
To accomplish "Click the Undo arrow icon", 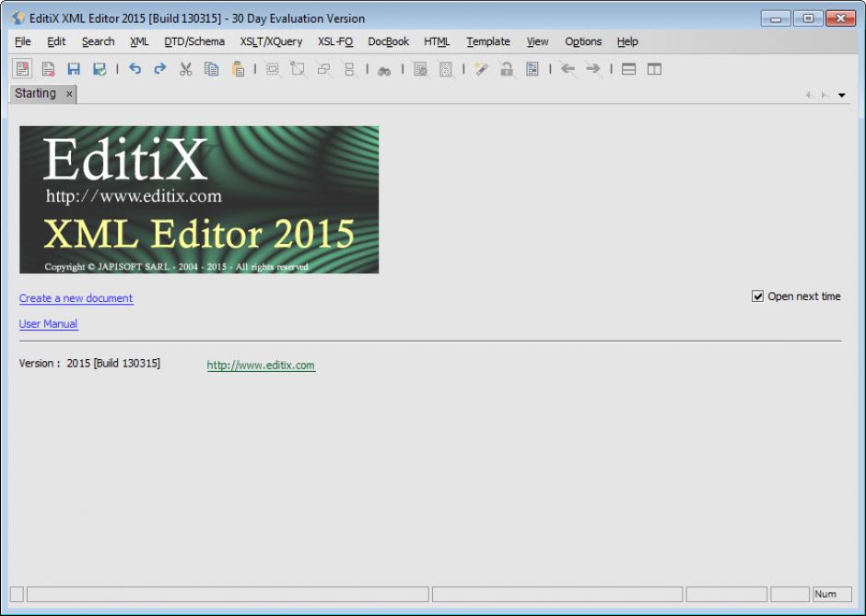I will coord(135,69).
